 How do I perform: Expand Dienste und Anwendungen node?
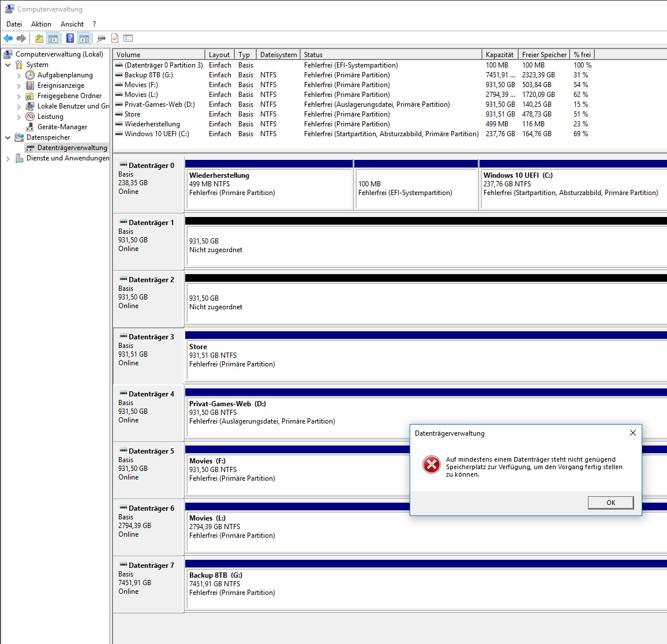tap(8, 159)
